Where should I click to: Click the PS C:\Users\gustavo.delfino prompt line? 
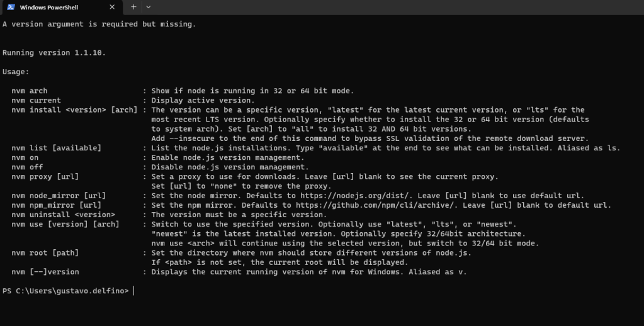pos(65,291)
